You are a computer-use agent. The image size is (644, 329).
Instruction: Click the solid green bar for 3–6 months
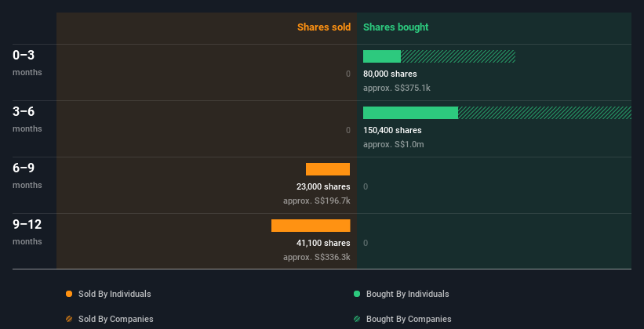pyautogui.click(x=410, y=113)
